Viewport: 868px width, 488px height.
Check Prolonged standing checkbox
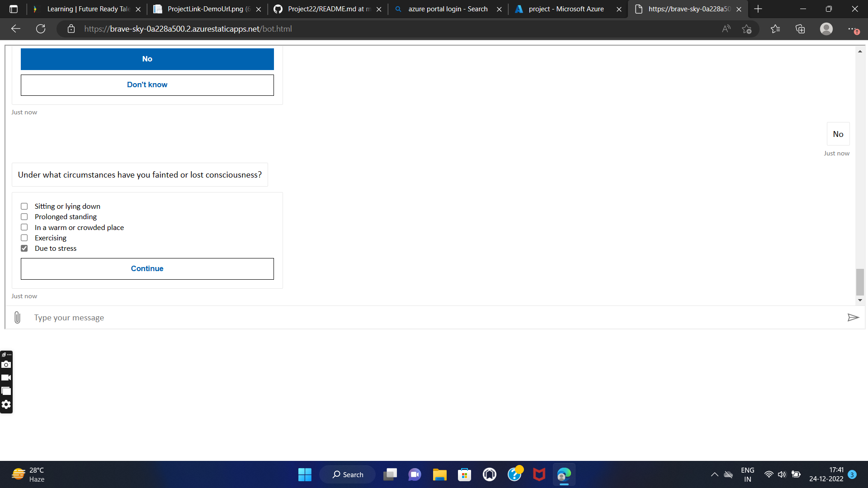tap(24, 217)
